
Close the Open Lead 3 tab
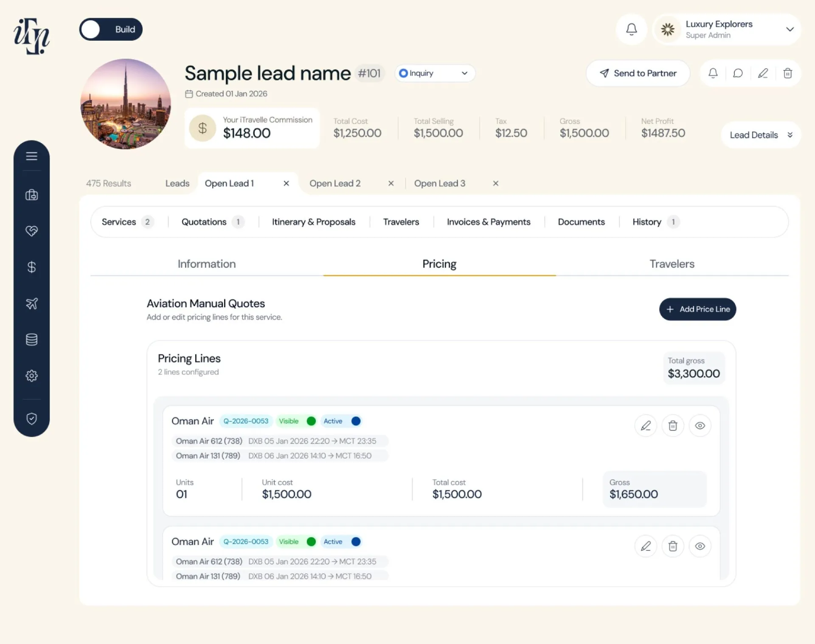495,183
